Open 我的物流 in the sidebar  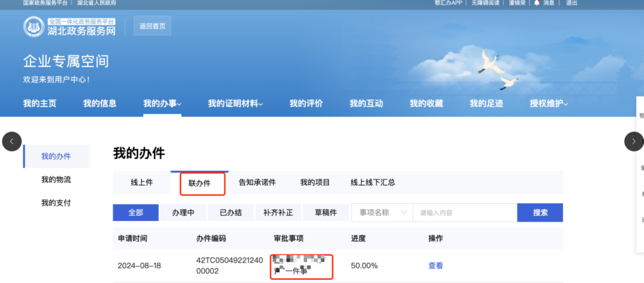click(x=56, y=180)
